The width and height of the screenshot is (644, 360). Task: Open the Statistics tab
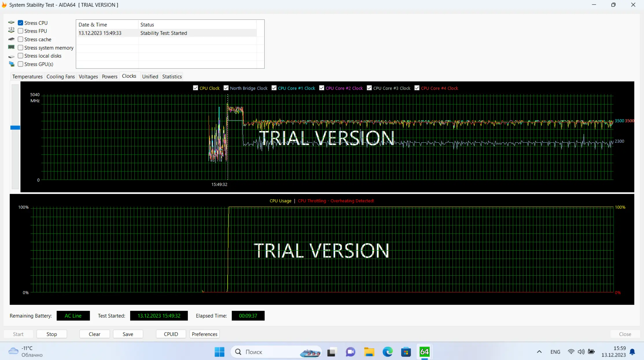[172, 76]
